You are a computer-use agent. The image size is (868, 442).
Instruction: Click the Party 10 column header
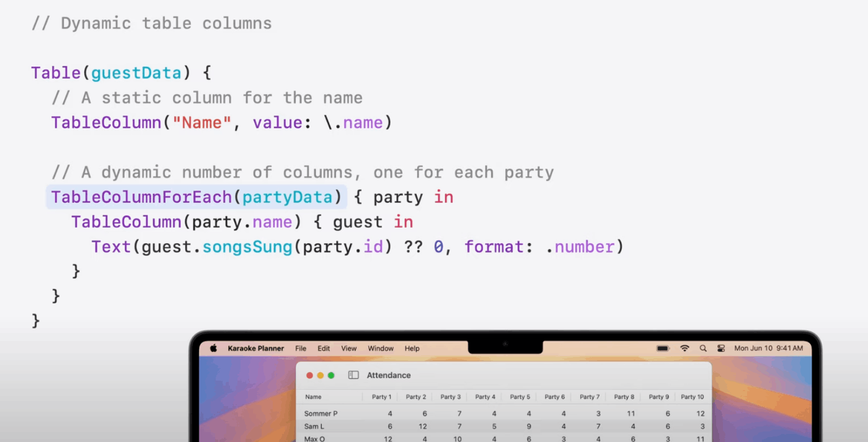[693, 397]
